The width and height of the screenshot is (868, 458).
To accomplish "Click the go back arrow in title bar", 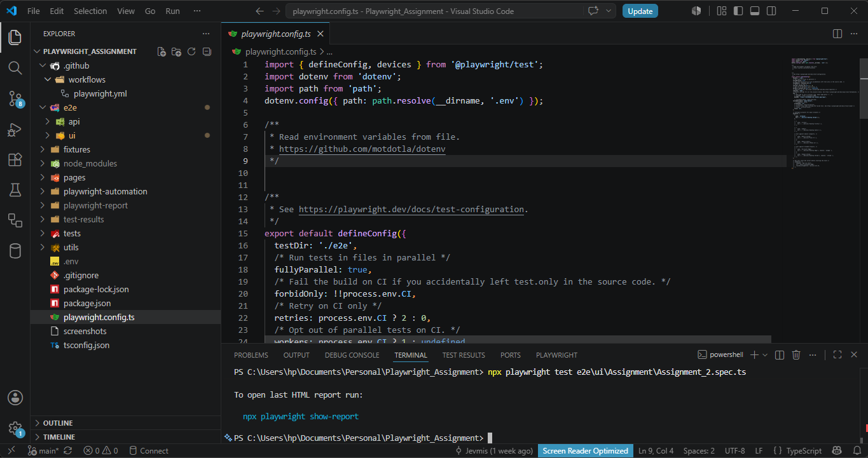I will [259, 11].
